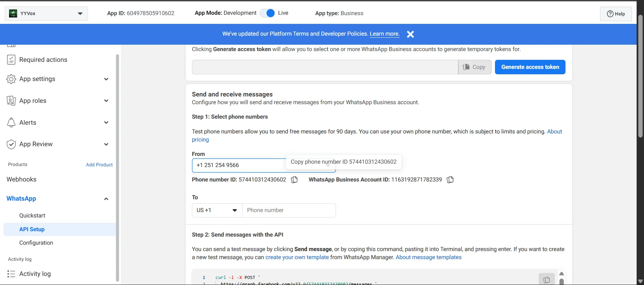
Task: Click the Add Product link
Action: (x=99, y=165)
